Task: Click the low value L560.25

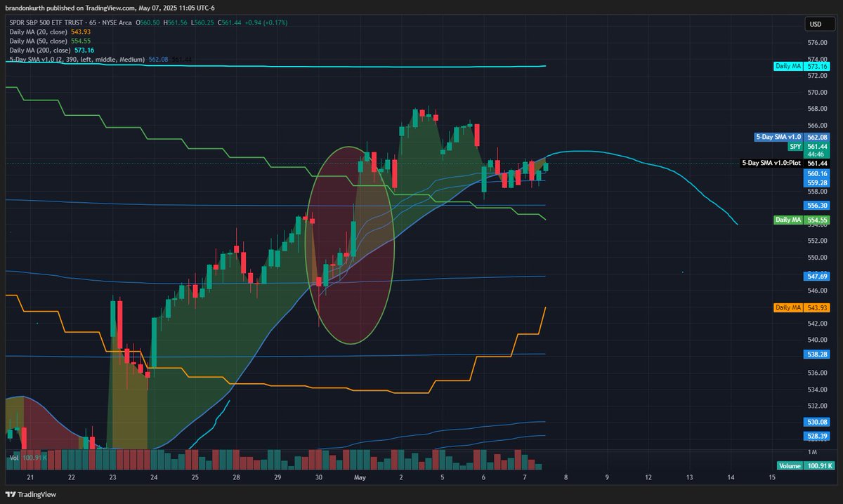Action: point(202,23)
